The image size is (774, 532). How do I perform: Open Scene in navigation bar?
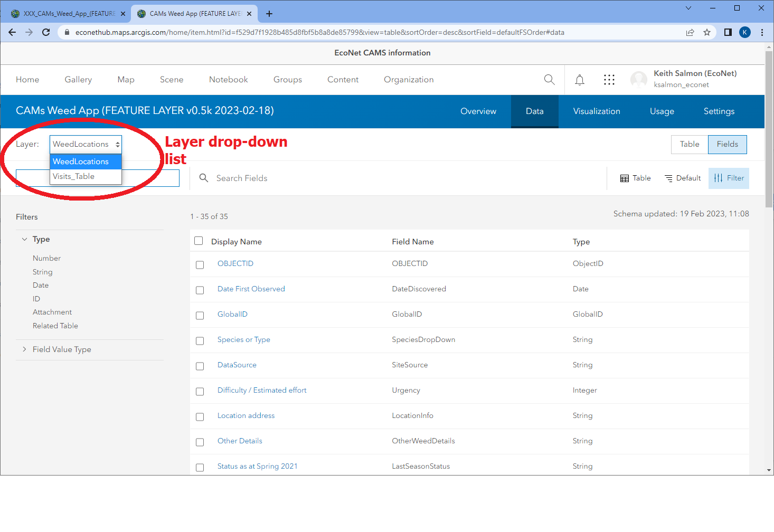[172, 80]
